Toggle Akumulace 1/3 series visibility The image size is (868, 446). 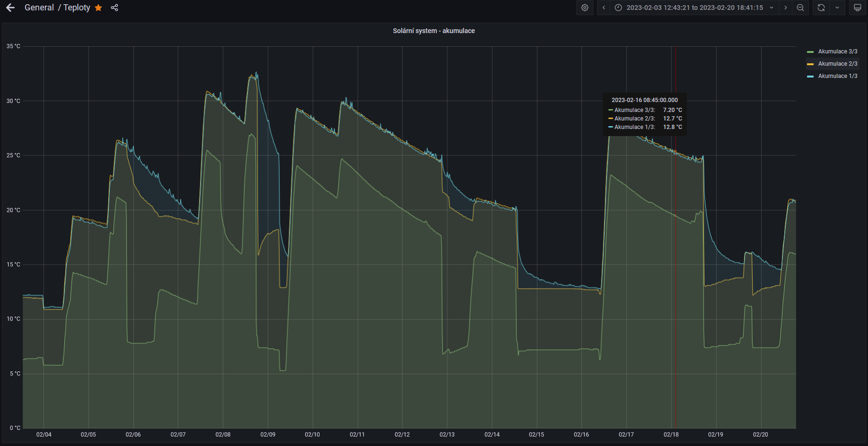pos(837,76)
